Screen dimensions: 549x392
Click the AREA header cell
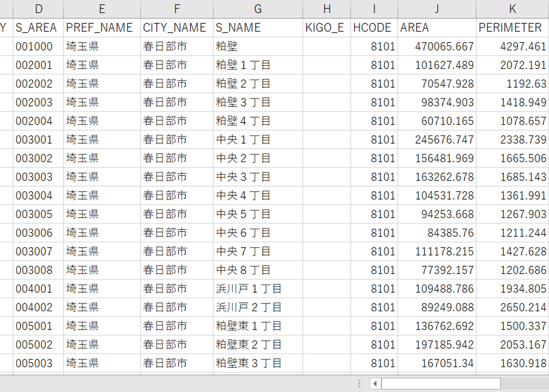click(437, 28)
